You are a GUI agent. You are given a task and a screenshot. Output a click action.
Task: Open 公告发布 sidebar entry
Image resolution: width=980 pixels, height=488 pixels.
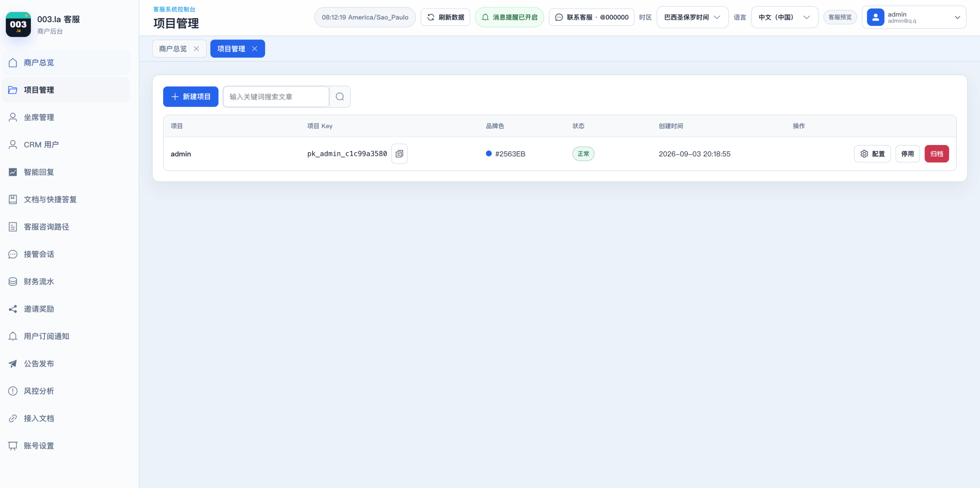(66, 364)
